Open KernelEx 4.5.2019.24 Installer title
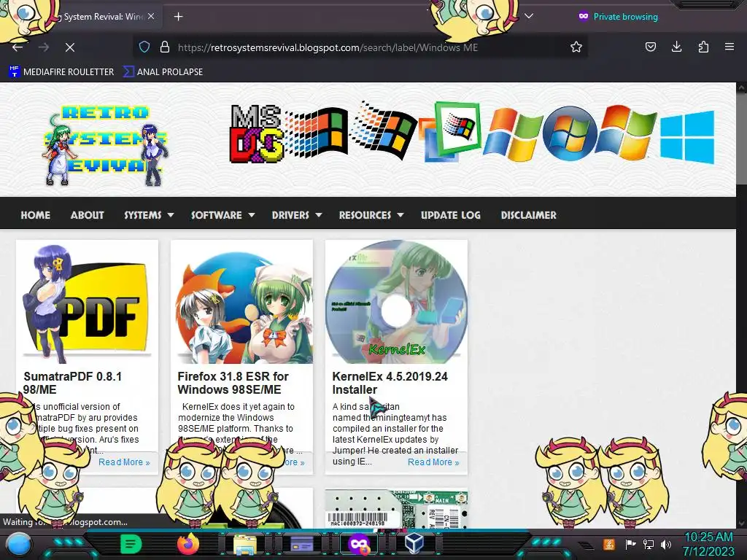The image size is (747, 560). pyautogui.click(x=390, y=383)
